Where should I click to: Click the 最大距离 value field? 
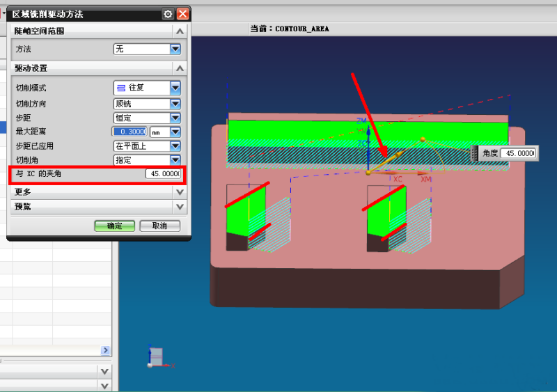130,132
